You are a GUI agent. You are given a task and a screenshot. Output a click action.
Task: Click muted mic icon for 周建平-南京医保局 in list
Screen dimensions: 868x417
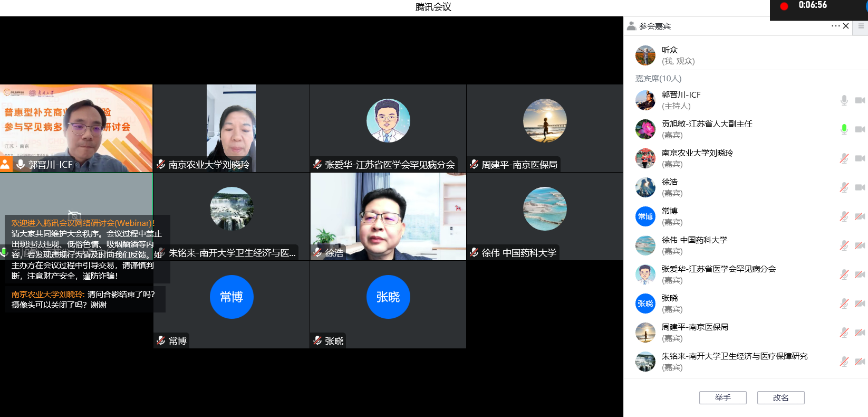tap(844, 333)
